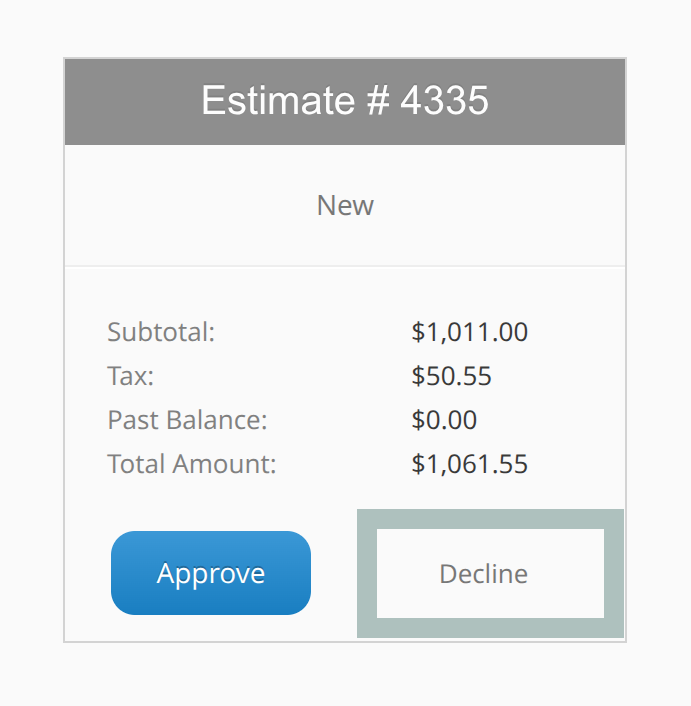Click the Subtotal label
Viewport: 691px width, 706px height.
tap(161, 332)
